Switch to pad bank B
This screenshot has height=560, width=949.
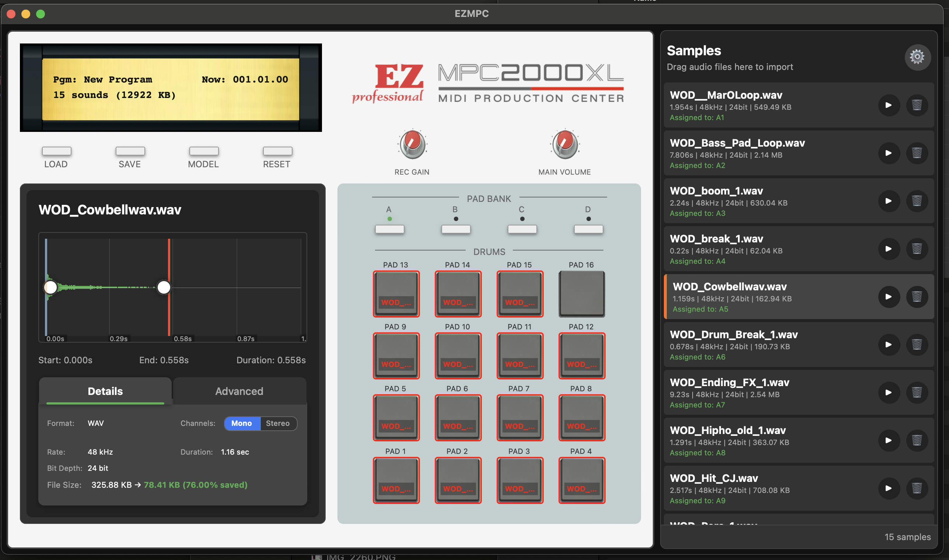[456, 229]
